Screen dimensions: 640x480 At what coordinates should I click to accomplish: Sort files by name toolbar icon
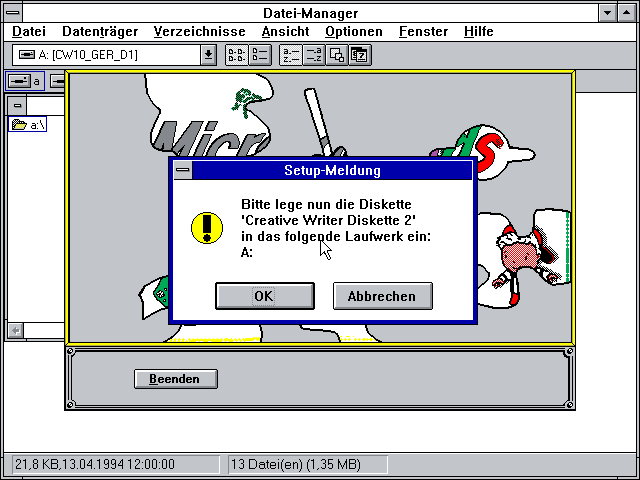(291, 55)
